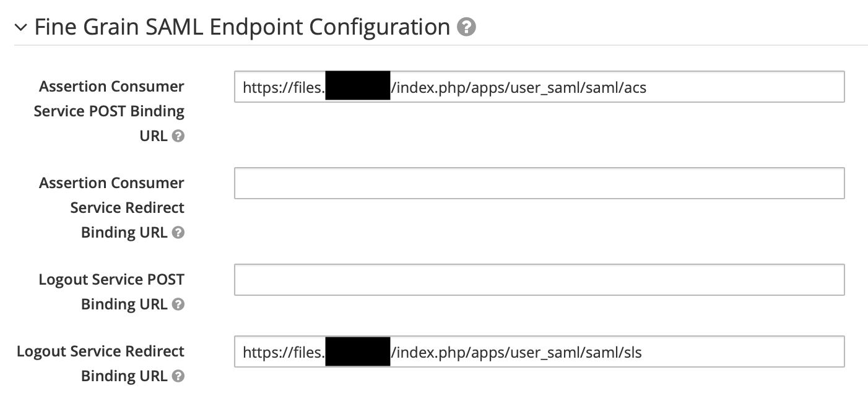Show help for Assertion Consumer Service Redirect Binding URL

178,233
